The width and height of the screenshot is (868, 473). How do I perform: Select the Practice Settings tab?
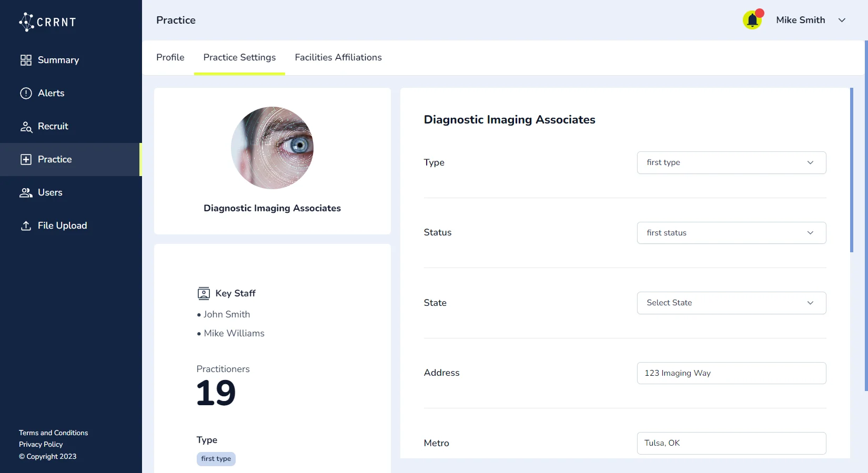pos(239,57)
